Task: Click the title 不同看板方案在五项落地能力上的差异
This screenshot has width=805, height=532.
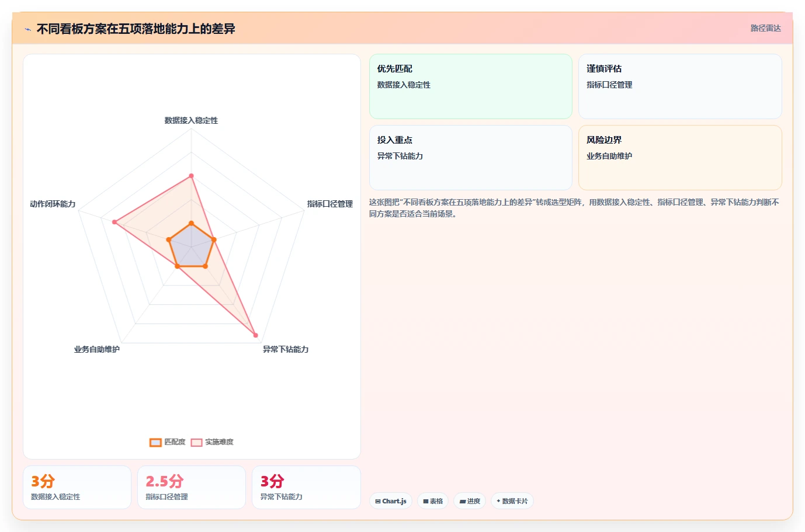Action: pyautogui.click(x=136, y=29)
